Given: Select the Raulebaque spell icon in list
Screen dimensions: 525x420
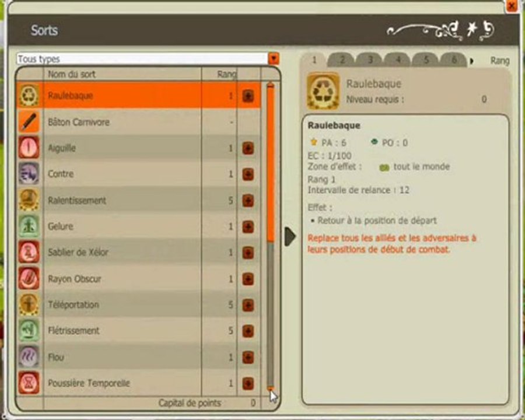Looking at the screenshot, I should pyautogui.click(x=29, y=96).
